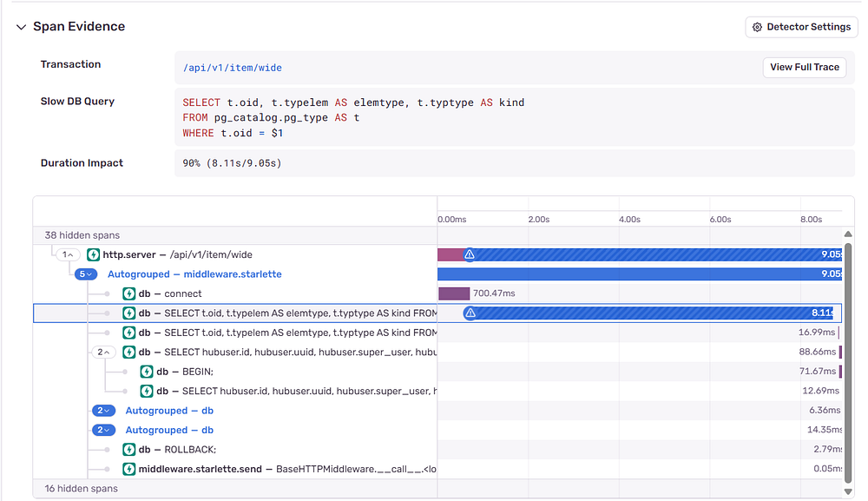Expand the autogrouped middleware.starlette 5 badge
Viewport: 868px width, 501px height.
[86, 274]
